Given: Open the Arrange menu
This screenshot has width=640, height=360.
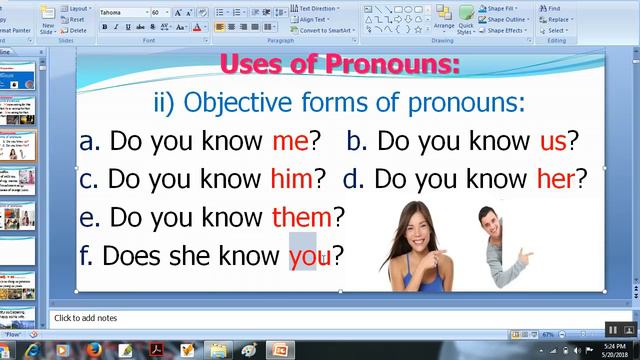Looking at the screenshot, I should point(444,18).
